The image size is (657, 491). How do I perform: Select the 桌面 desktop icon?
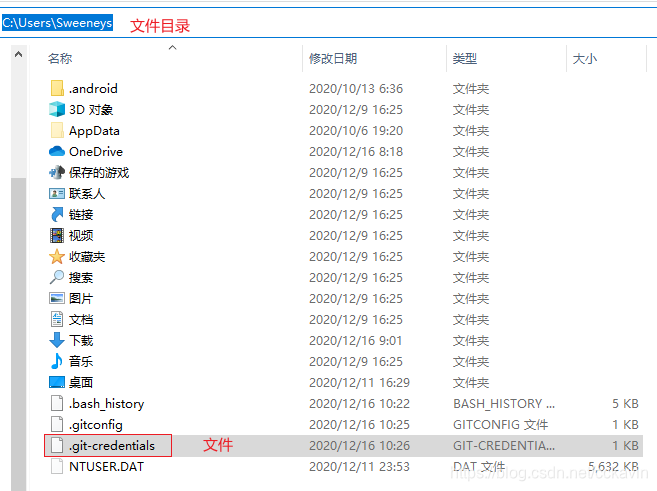(x=57, y=382)
